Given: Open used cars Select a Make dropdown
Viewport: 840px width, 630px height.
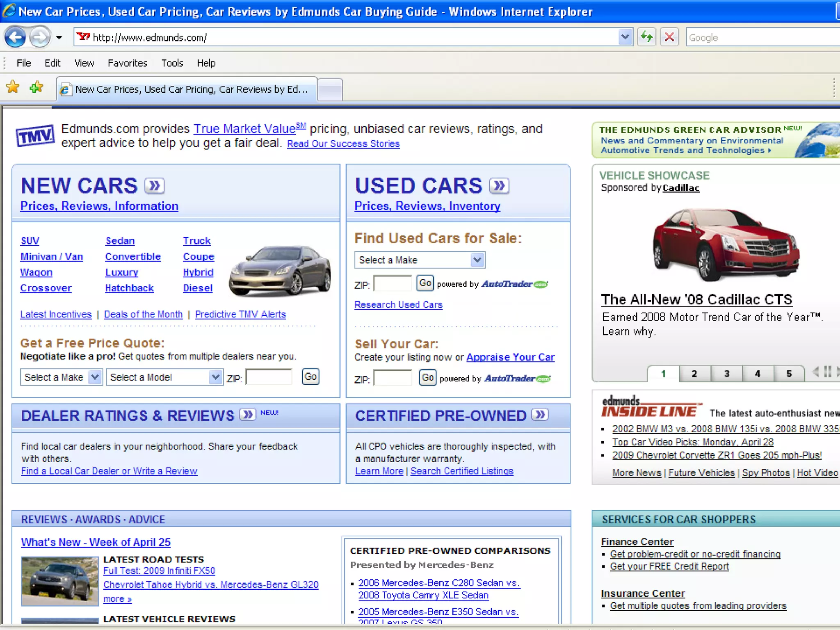Looking at the screenshot, I should click(x=419, y=260).
